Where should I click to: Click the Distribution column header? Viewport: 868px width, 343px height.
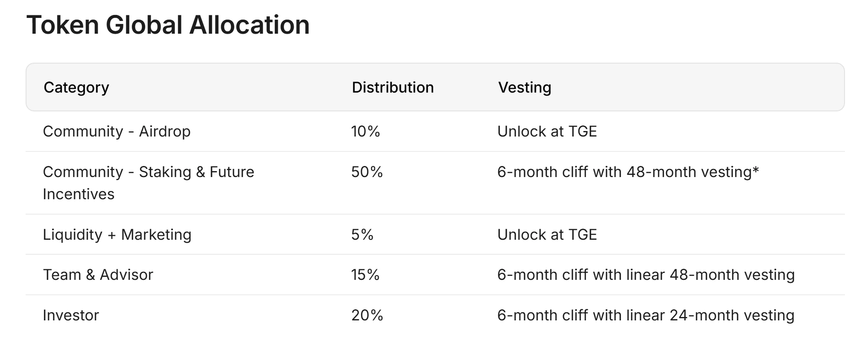click(393, 87)
